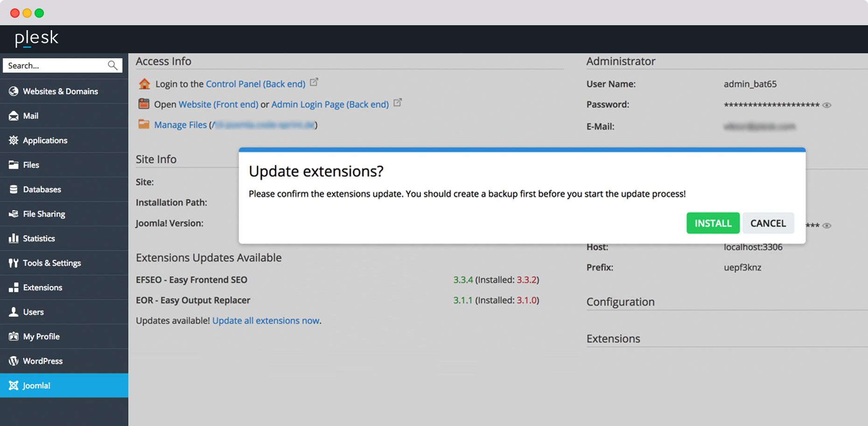Click the Joomla! logo icon in sidebar
The height and width of the screenshot is (426, 868).
[14, 385]
